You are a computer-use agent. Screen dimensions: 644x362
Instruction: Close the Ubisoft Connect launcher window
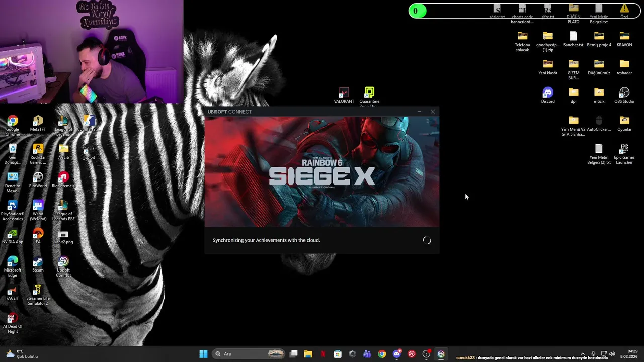[433, 112]
